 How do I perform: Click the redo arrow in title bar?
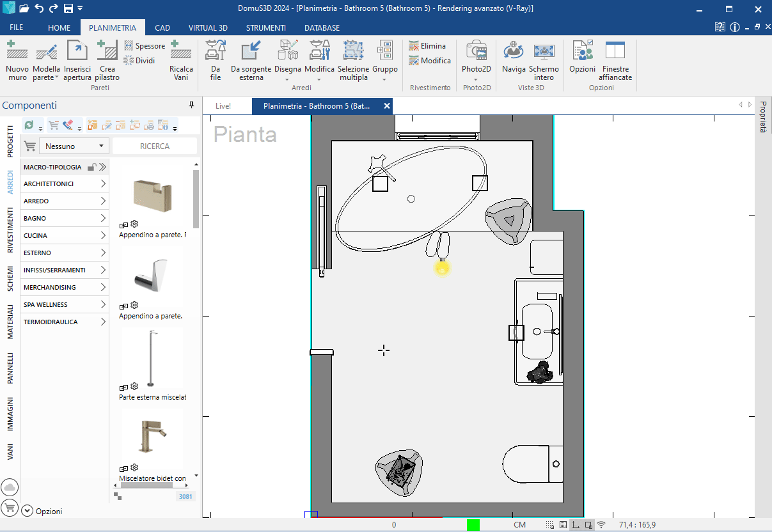tap(54, 8)
